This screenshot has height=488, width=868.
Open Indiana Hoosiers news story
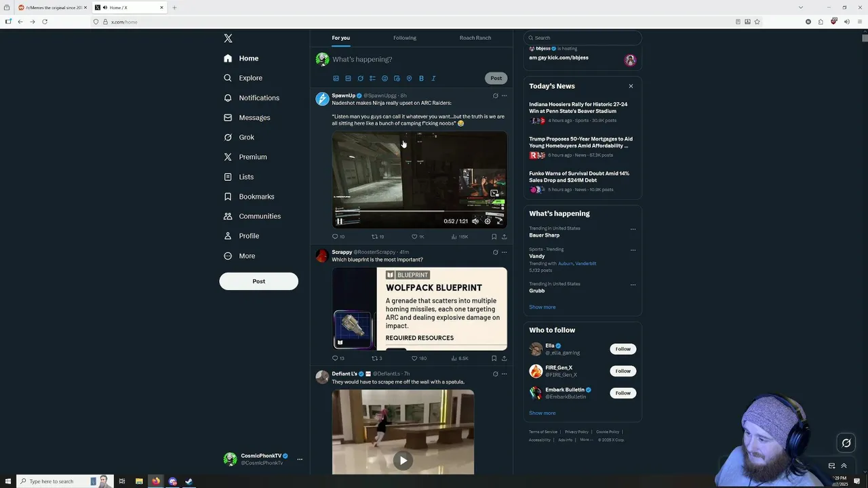pos(582,112)
